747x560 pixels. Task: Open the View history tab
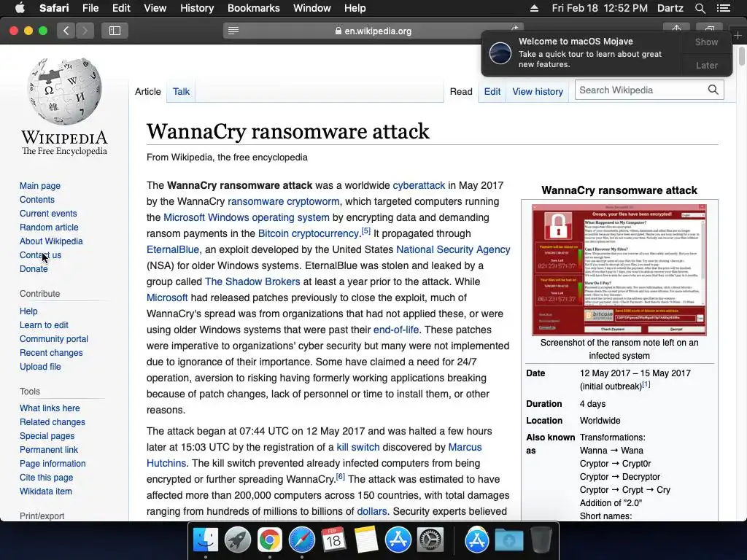[538, 91]
